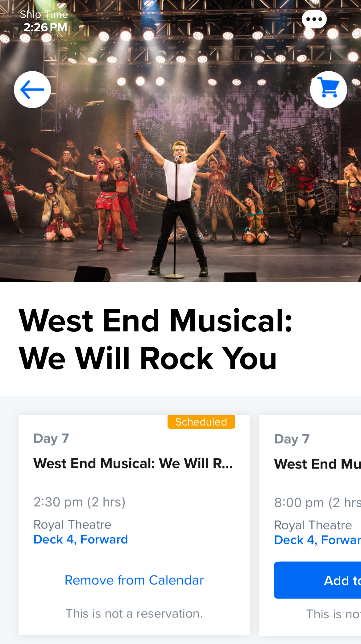361x644 pixels.
Task: Open the shopping cart icon
Action: (329, 90)
